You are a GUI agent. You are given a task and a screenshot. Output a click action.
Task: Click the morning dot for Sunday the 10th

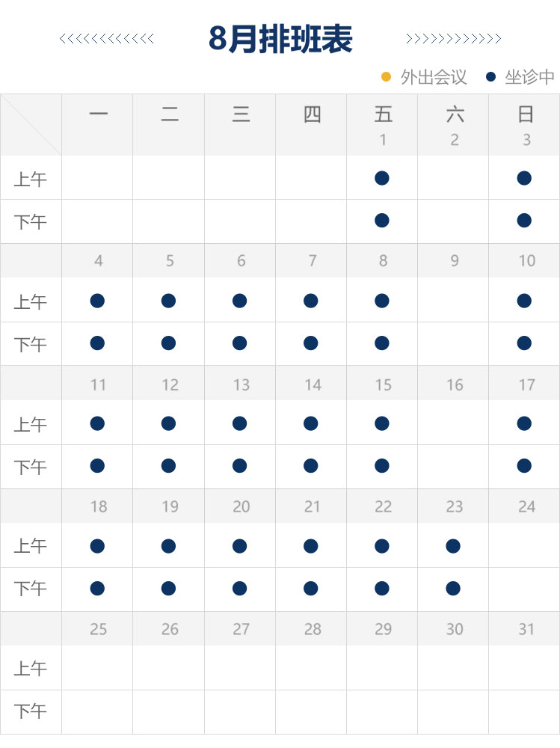(524, 301)
